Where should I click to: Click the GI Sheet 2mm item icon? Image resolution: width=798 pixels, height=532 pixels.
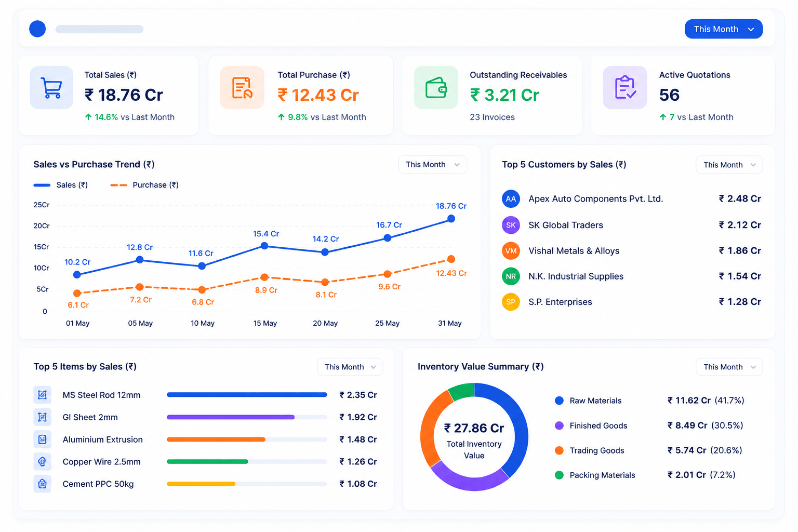(42, 417)
